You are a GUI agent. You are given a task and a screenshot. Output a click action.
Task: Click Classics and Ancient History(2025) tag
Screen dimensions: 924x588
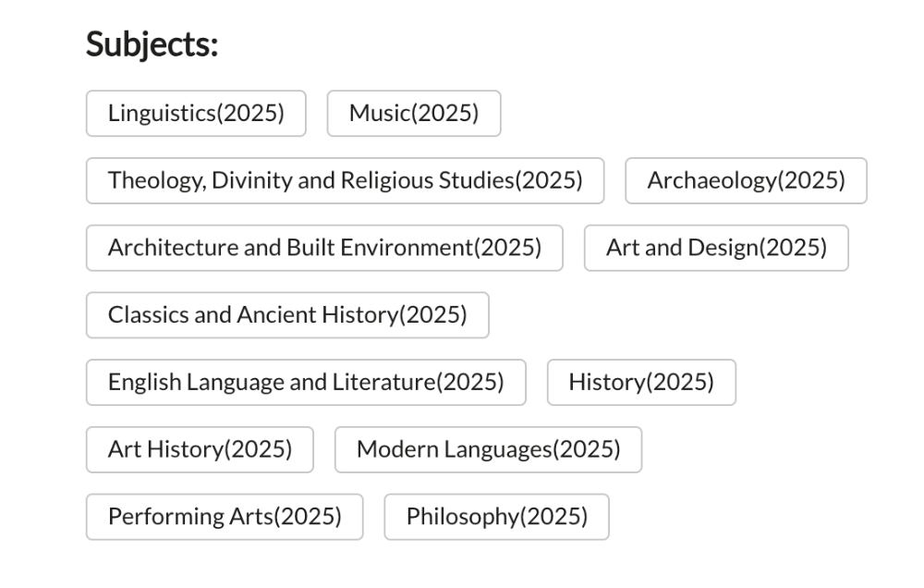pyautogui.click(x=287, y=315)
